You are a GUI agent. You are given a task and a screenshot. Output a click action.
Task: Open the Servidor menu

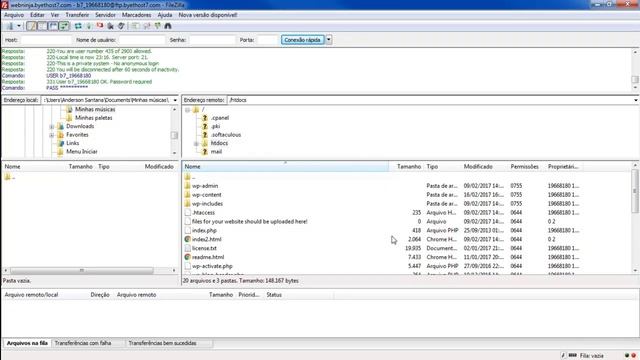(105, 15)
